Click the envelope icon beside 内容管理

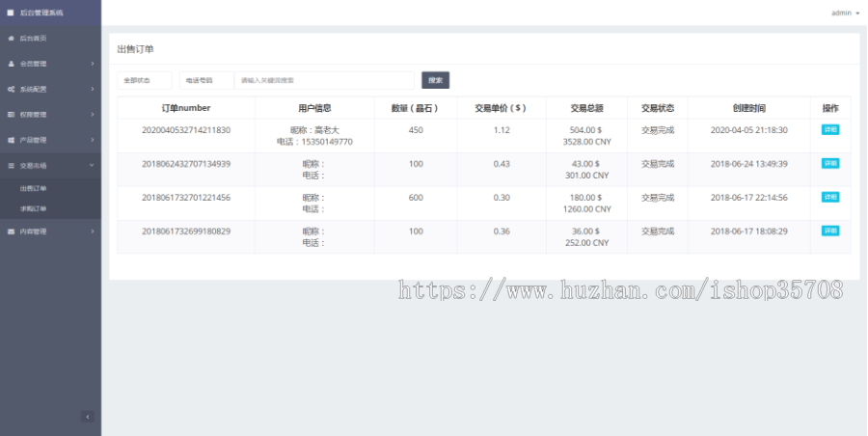click(11, 232)
